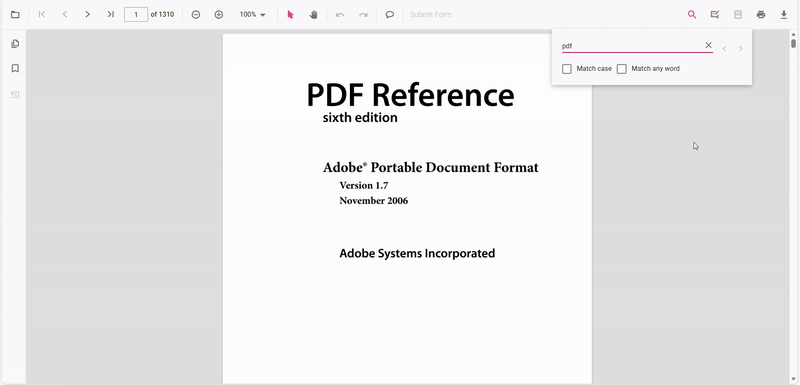This screenshot has height=385, width=800.
Task: Click the sixth edition subtitle
Action: [x=360, y=118]
